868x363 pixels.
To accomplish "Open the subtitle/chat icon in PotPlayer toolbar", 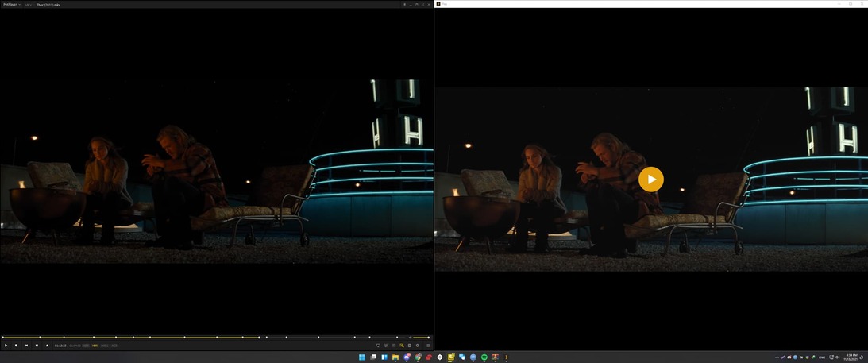I will pyautogui.click(x=378, y=346).
